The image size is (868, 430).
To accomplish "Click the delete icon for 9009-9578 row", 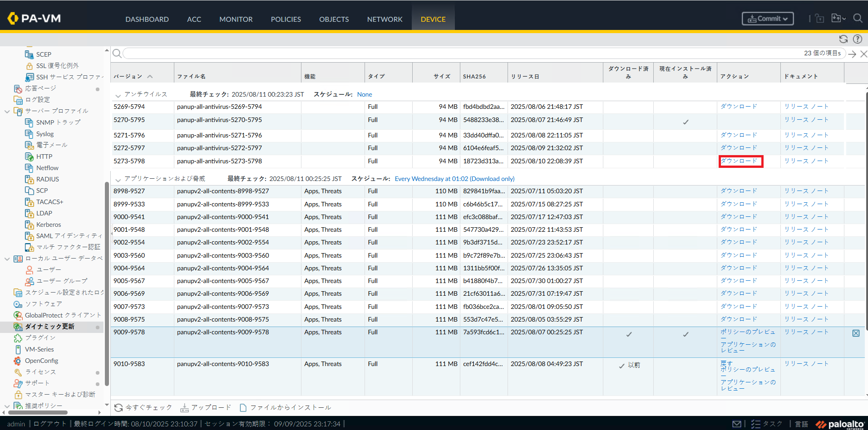I will (x=856, y=333).
